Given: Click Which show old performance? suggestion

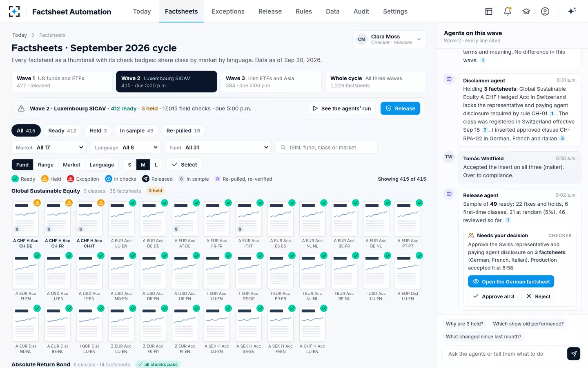Looking at the screenshot, I should coord(528,324).
